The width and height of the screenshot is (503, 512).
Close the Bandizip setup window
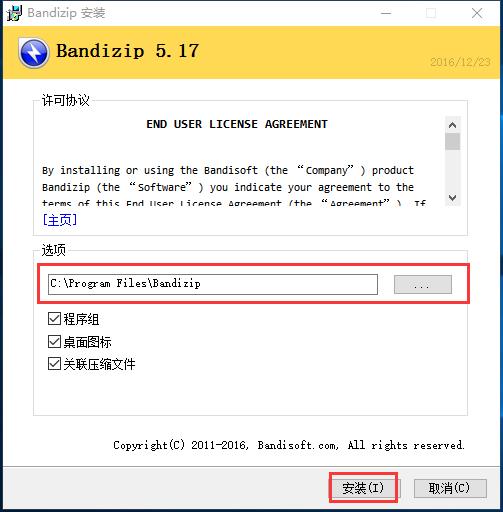click(477, 13)
